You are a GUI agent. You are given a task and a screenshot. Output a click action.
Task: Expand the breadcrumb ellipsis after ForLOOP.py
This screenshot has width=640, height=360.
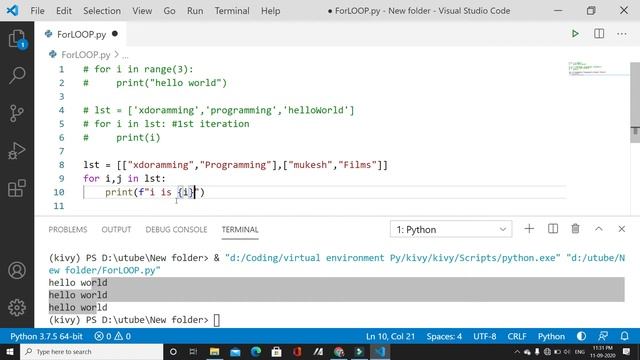[125, 55]
